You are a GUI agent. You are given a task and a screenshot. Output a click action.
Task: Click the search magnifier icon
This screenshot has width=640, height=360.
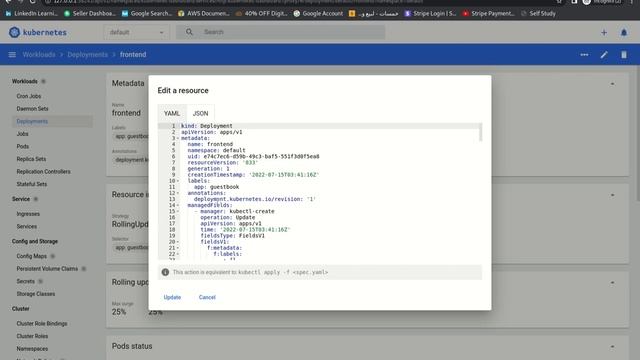click(189, 32)
